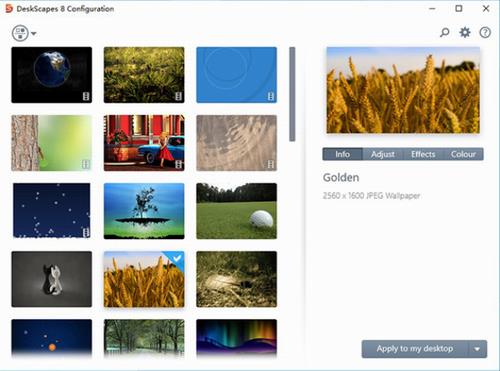Expand the view mode dropdown arrow
The width and height of the screenshot is (500, 371).
[34, 33]
